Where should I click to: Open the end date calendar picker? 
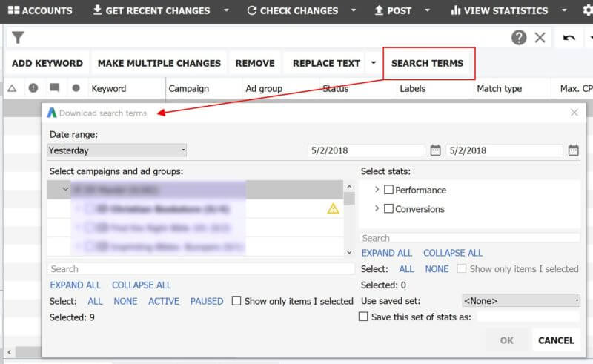point(573,150)
